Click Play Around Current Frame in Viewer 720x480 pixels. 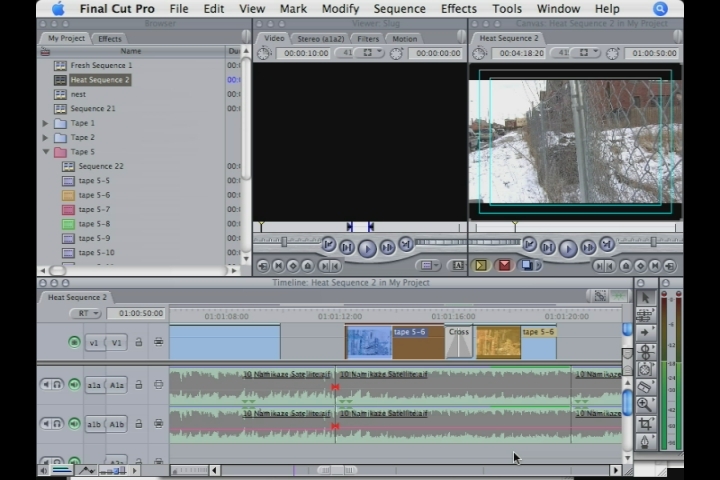(388, 248)
